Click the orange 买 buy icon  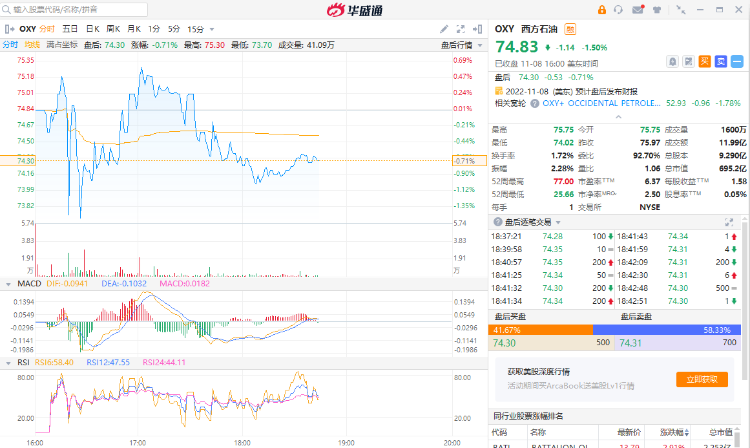point(704,61)
